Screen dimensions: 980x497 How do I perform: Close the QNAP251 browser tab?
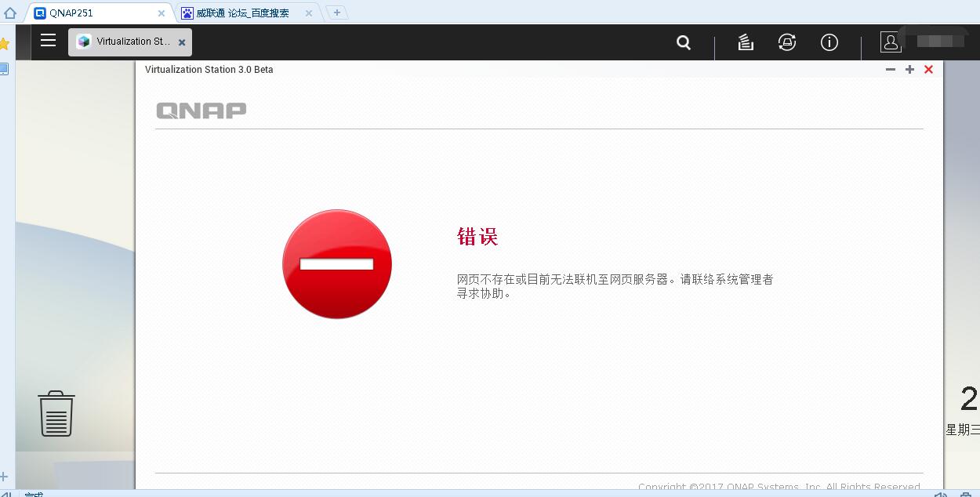click(x=162, y=13)
